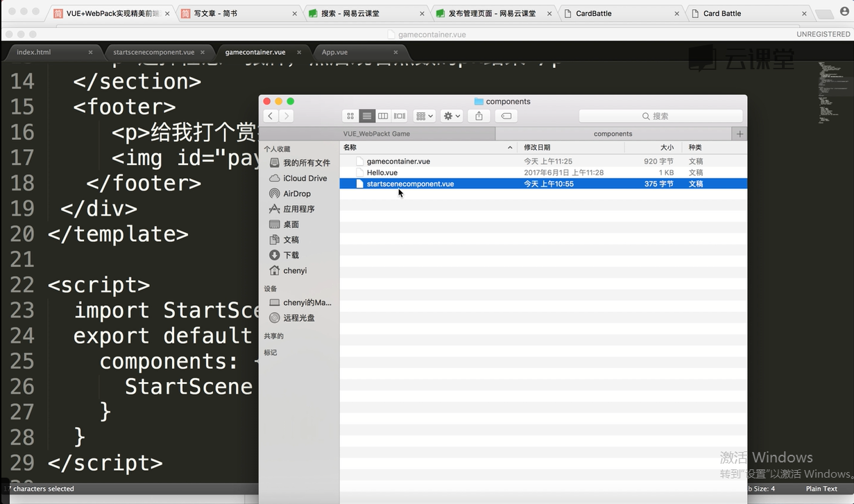854x504 pixels.
Task: Open browser tab CardBattle
Action: point(620,13)
